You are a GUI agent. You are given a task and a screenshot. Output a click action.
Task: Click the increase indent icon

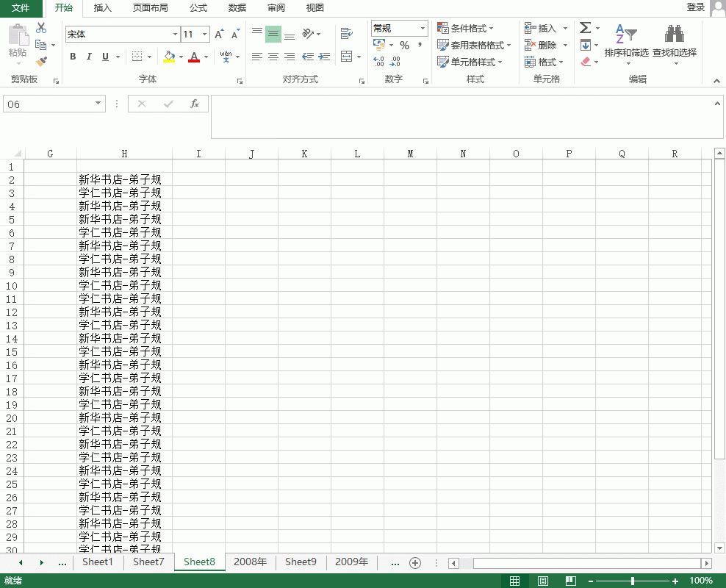pos(324,57)
